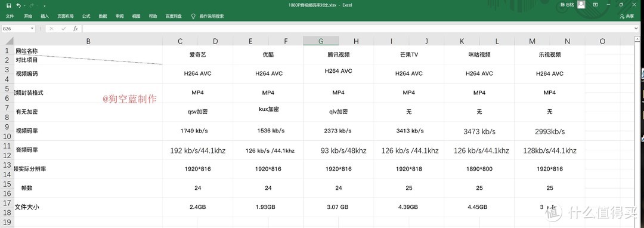Open the 百度网盘 ribbon tab

click(x=174, y=16)
